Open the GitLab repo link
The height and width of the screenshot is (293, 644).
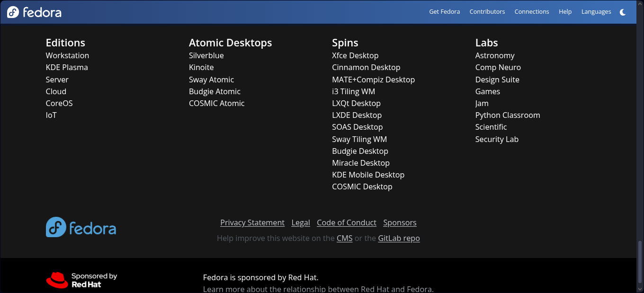pyautogui.click(x=399, y=238)
